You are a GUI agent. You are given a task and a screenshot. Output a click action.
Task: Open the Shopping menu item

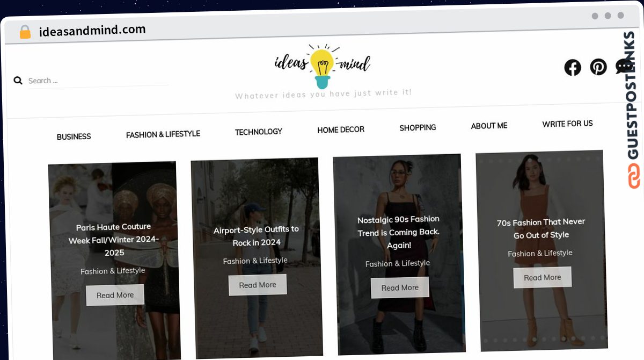point(418,128)
